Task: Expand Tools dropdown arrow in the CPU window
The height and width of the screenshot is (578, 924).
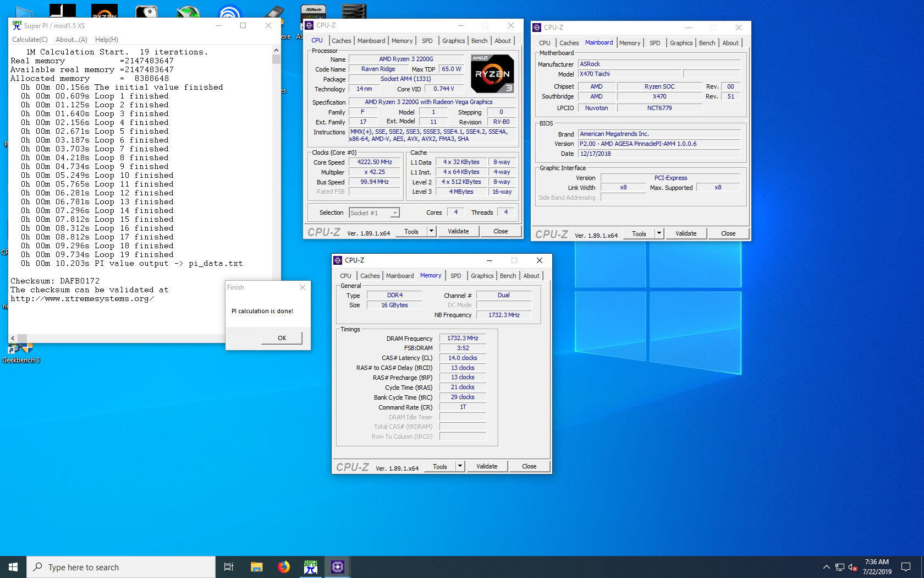Action: (432, 232)
